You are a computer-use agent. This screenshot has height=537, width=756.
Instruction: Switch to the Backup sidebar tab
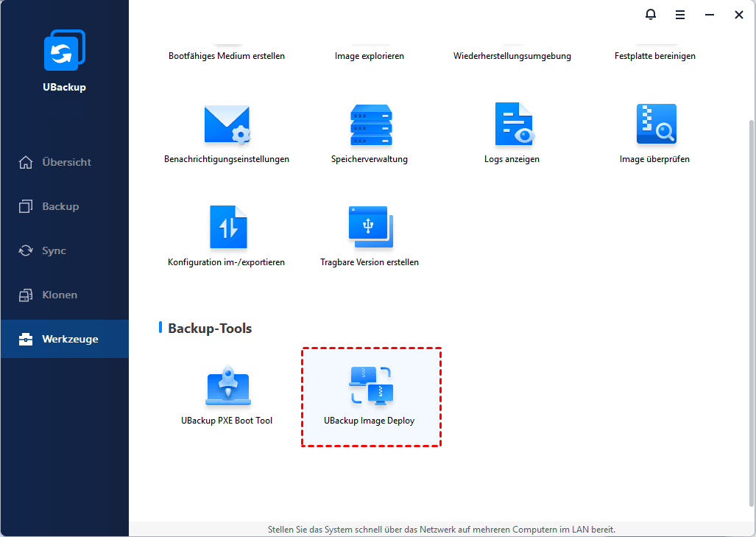pos(60,206)
